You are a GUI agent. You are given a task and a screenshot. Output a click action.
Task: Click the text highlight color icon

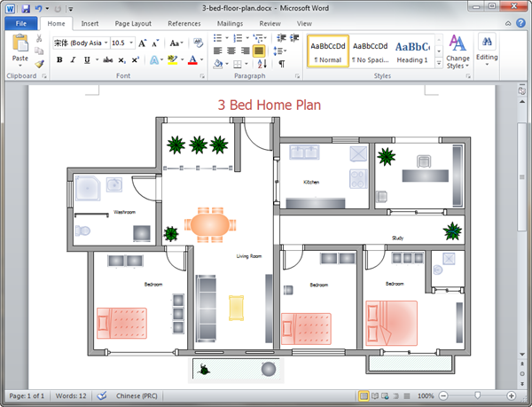point(173,59)
